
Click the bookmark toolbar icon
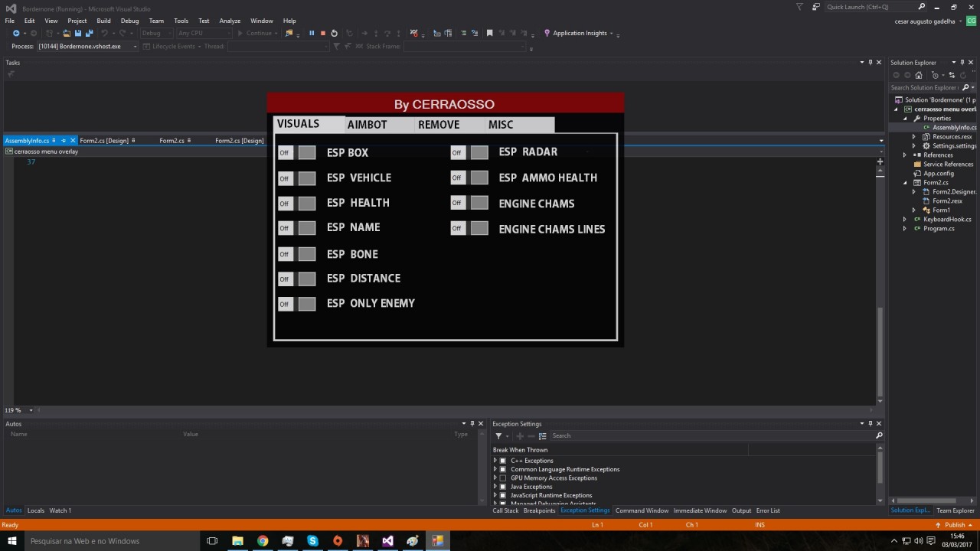pyautogui.click(x=489, y=33)
